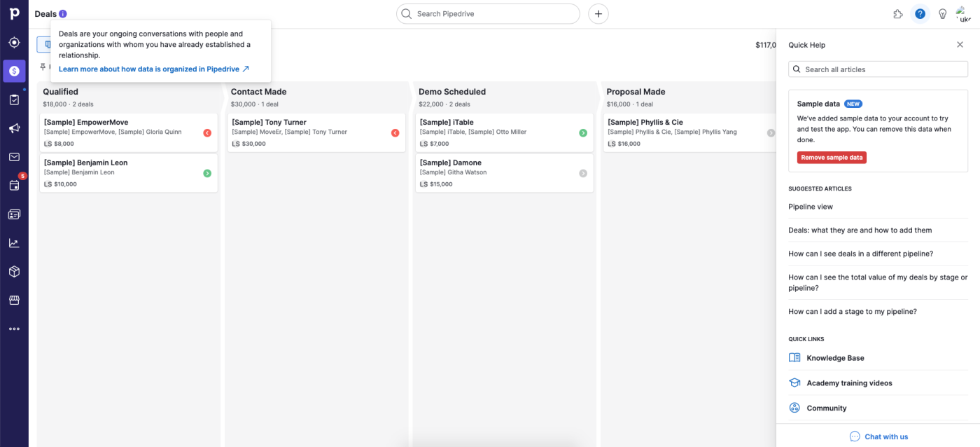Click the Remove sample data button
Viewport: 980px width, 447px height.
pyautogui.click(x=832, y=158)
